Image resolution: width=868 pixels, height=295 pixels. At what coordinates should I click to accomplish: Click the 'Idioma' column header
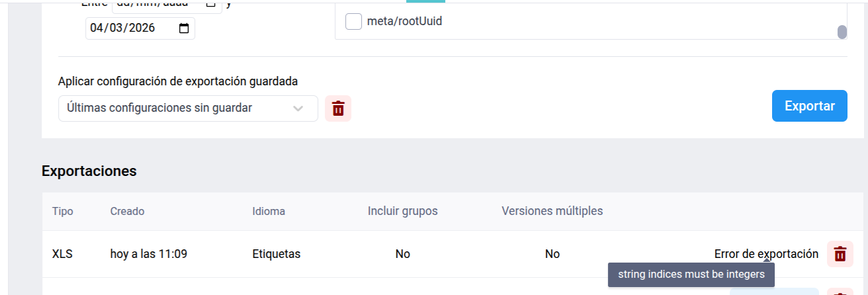269,212
